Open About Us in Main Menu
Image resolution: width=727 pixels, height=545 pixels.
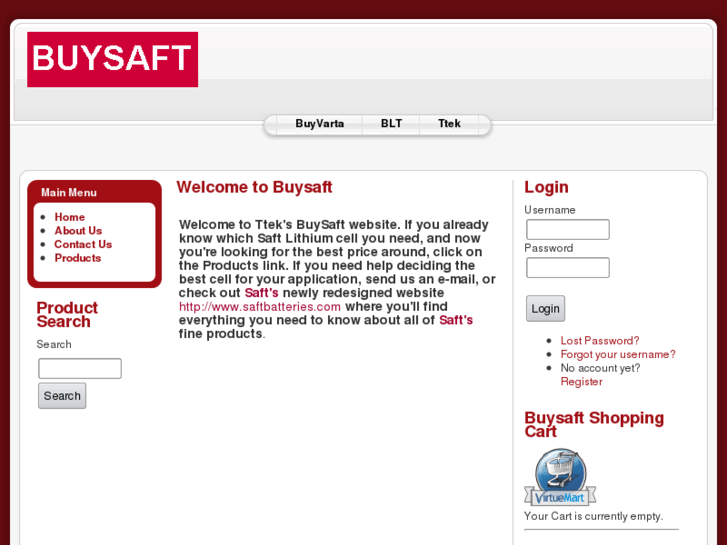tap(78, 231)
